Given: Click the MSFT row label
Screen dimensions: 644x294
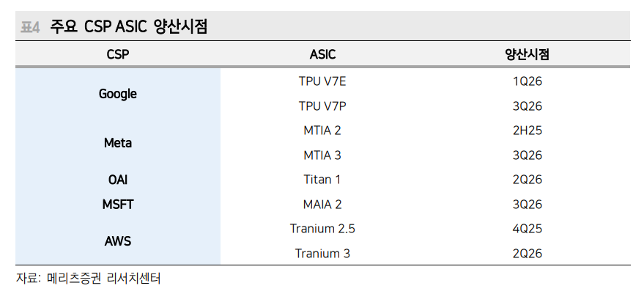Looking at the screenshot, I should click(117, 205).
